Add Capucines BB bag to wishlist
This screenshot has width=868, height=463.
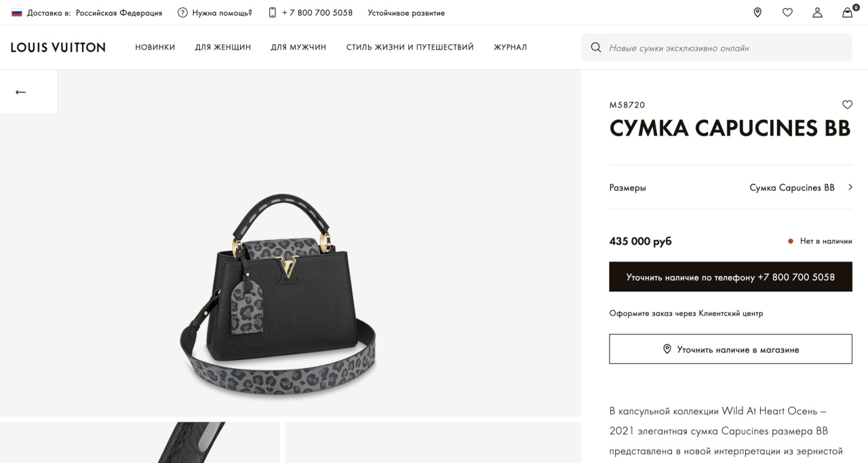tap(847, 104)
